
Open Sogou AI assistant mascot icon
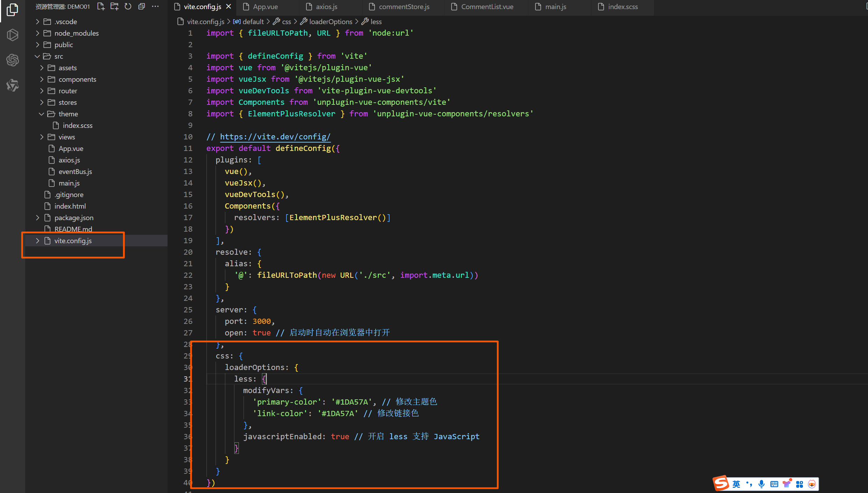pos(812,484)
